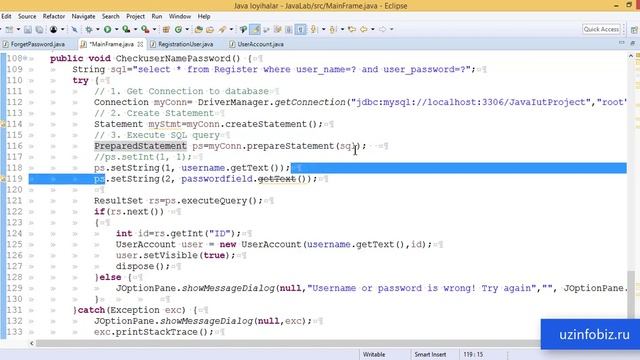This screenshot has width=640, height=360.
Task: Save the current file with Save icon
Action: click(28, 29)
